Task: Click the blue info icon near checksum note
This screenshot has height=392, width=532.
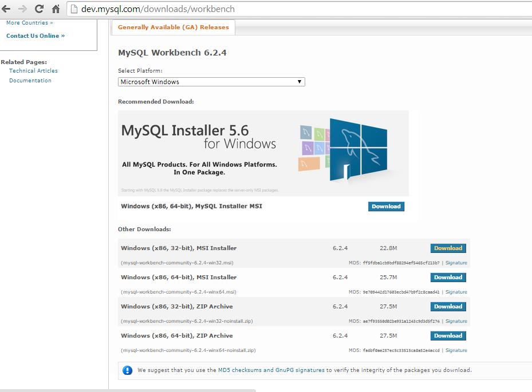Action: tap(127, 370)
